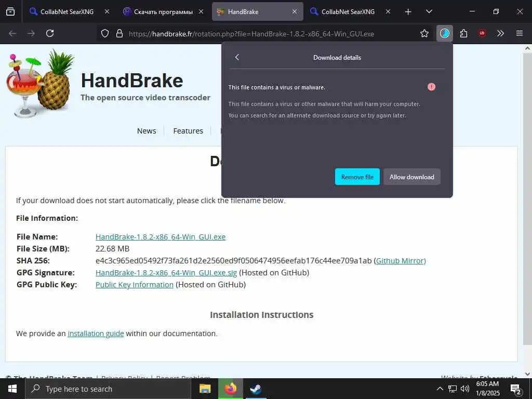Open the News menu item
This screenshot has width=532, height=399.
click(x=147, y=131)
